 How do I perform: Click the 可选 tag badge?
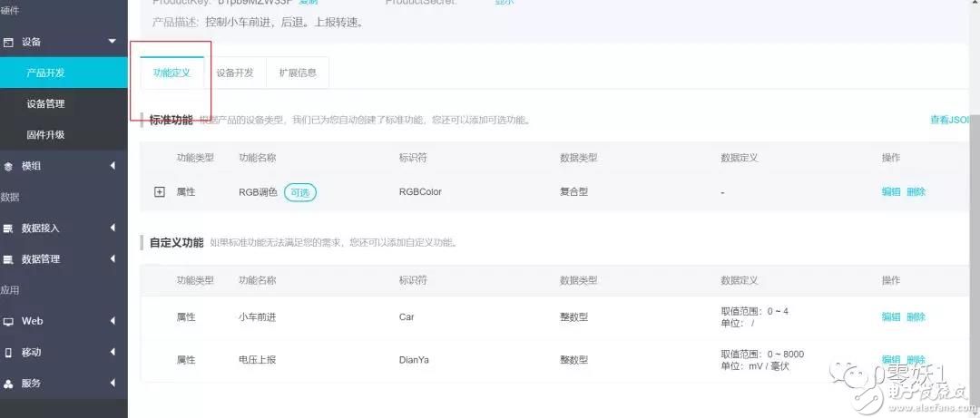coord(300,192)
